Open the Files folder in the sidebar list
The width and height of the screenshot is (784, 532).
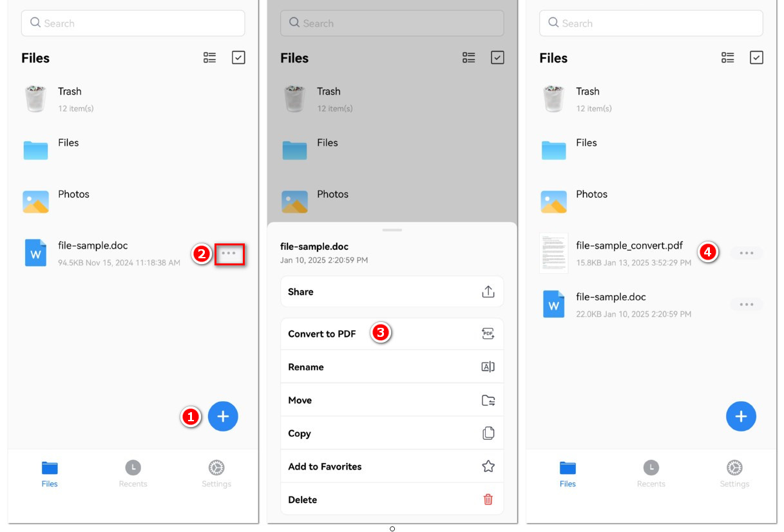click(70, 142)
